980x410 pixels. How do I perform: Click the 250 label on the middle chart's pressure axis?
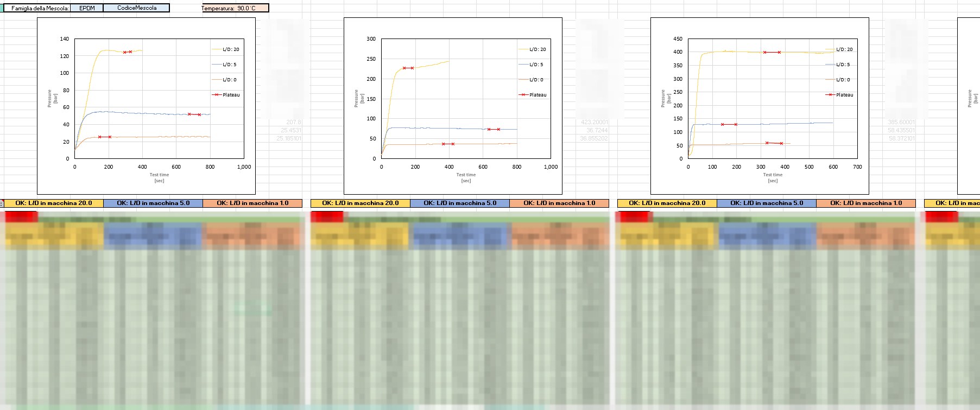371,59
